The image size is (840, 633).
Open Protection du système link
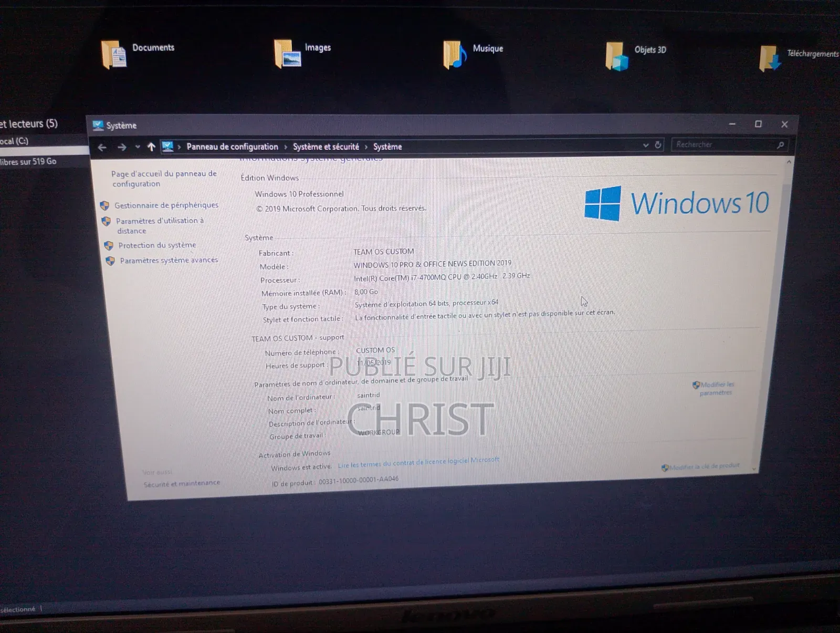tap(157, 245)
